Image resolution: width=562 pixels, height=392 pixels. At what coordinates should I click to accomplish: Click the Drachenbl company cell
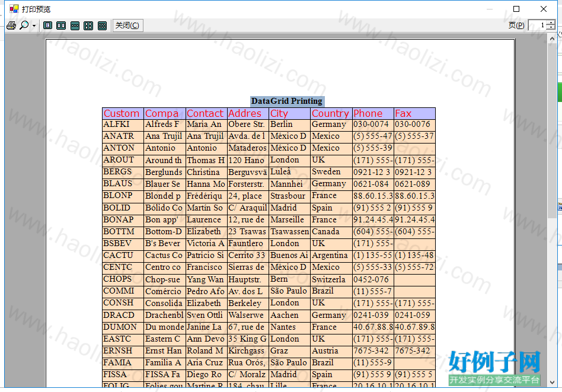pos(165,315)
